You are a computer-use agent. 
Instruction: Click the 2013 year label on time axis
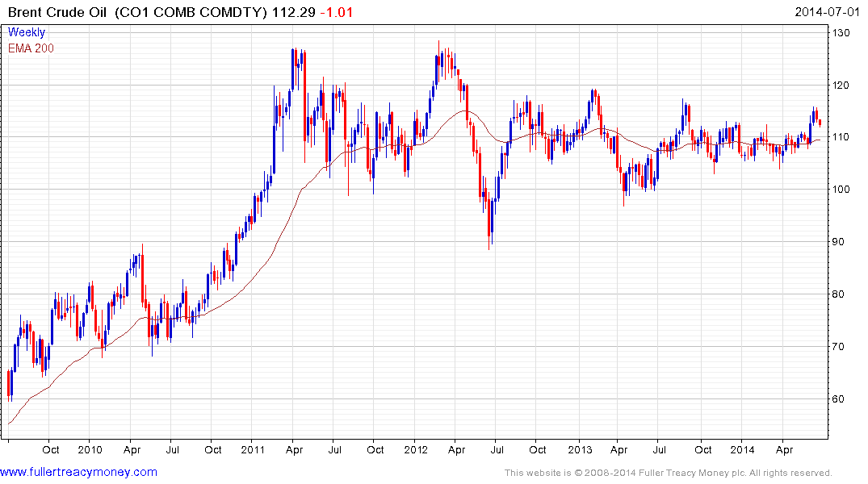[x=580, y=449]
